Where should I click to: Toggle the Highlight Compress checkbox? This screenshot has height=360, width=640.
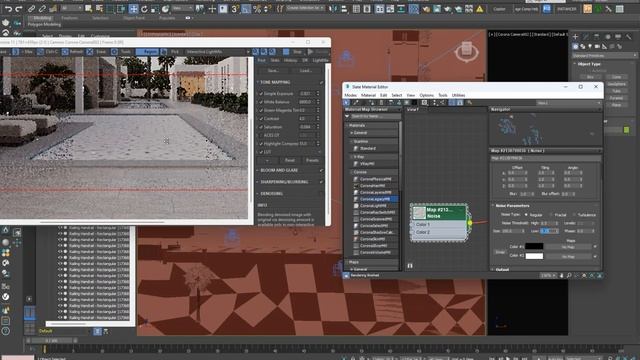(261, 144)
